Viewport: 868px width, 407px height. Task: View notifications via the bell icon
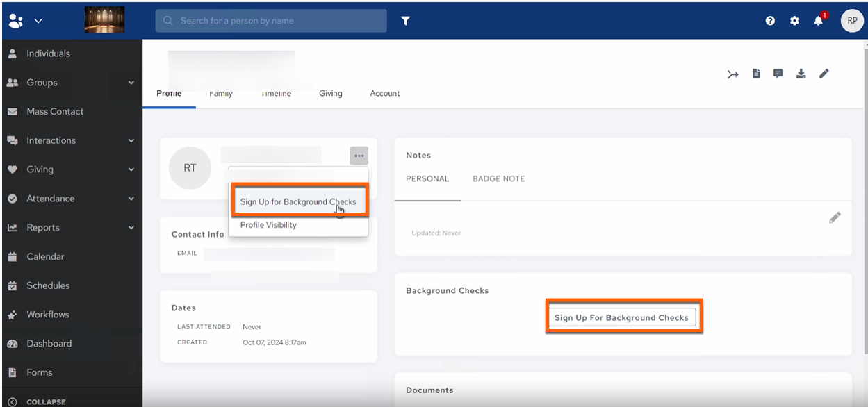819,21
